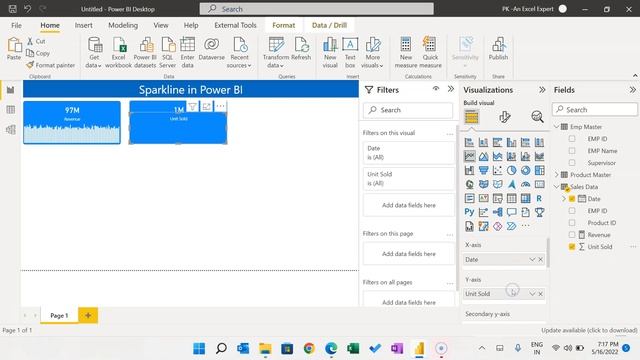Remove Unit Sold from the Y-axis well
Screen dimensions: 640x360
(x=540, y=294)
